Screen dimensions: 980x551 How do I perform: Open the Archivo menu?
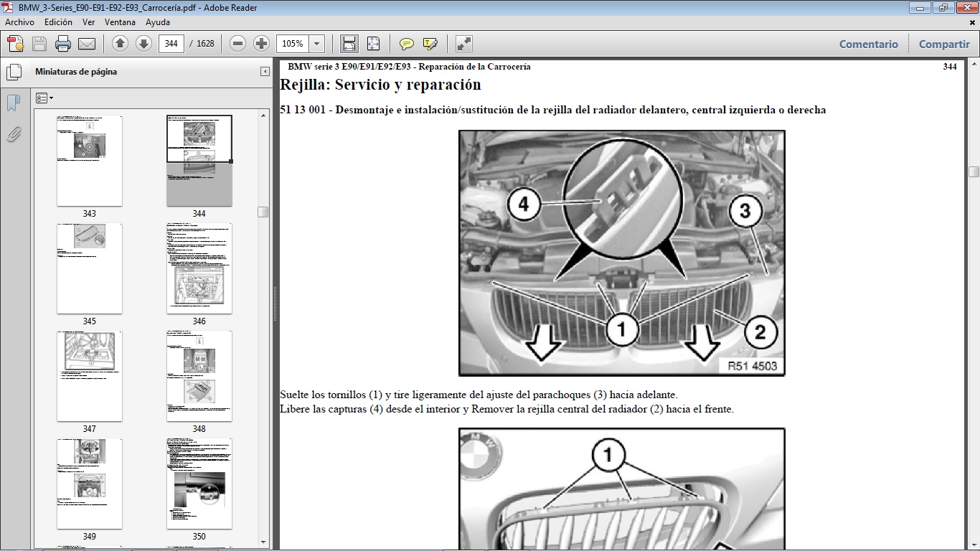click(x=19, y=22)
